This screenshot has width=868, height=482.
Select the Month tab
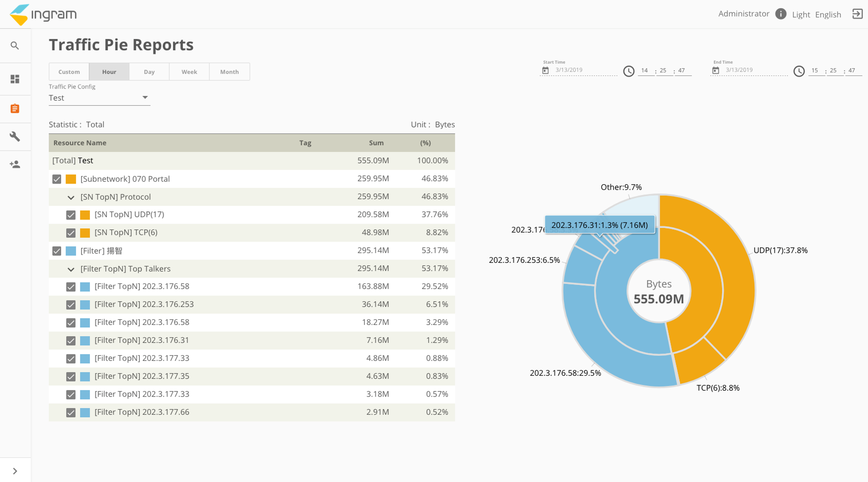[x=229, y=72]
